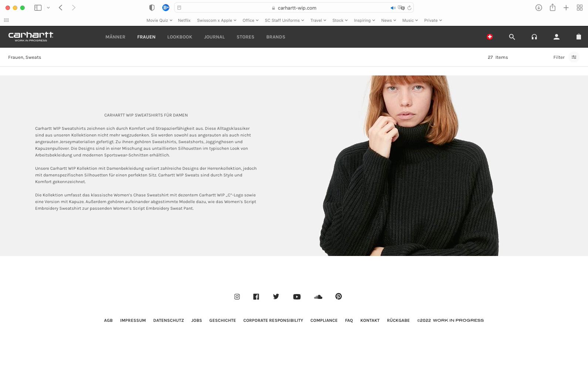Open the filter sliders icon

pyautogui.click(x=574, y=57)
